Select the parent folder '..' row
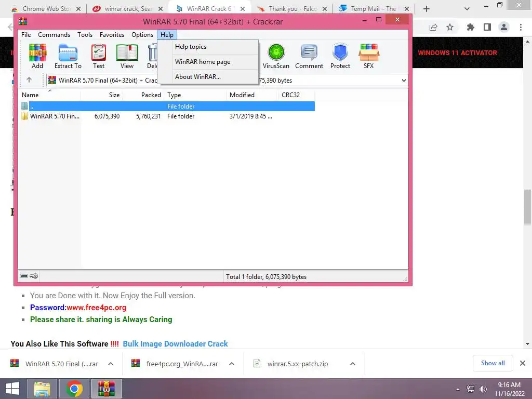 (x=167, y=106)
